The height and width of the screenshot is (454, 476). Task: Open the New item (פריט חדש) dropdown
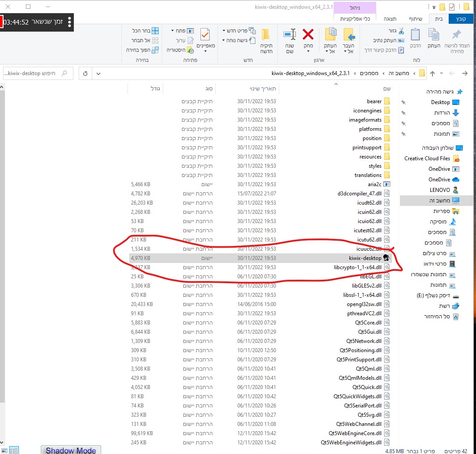[224, 31]
